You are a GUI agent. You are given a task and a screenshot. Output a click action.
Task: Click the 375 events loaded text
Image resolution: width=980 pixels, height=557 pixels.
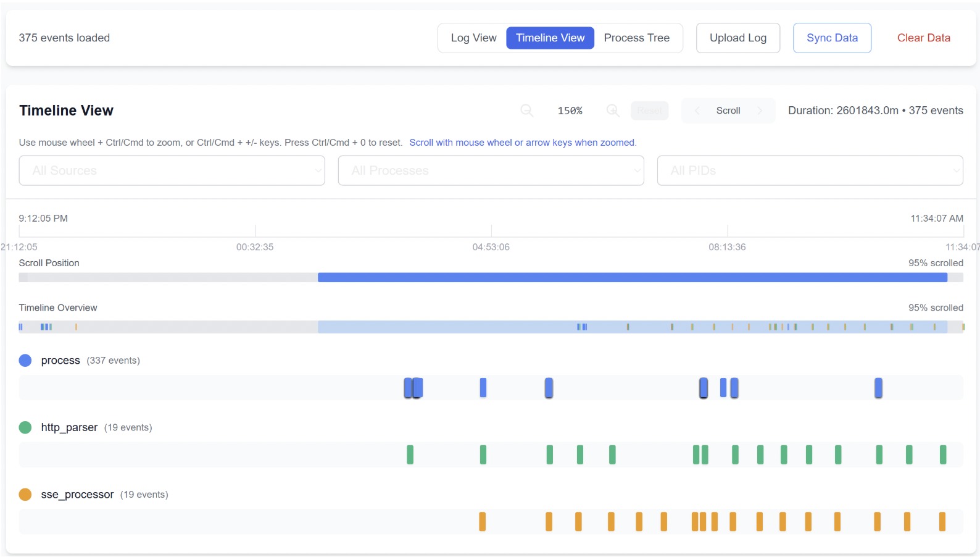point(64,38)
